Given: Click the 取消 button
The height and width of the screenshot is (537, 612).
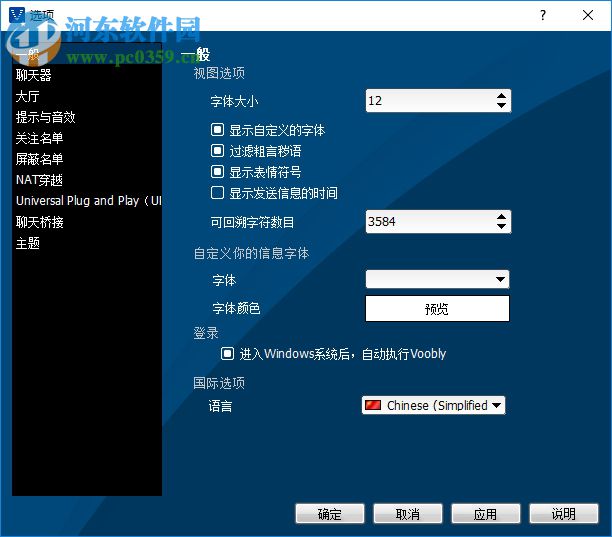Looking at the screenshot, I should click(x=407, y=514).
